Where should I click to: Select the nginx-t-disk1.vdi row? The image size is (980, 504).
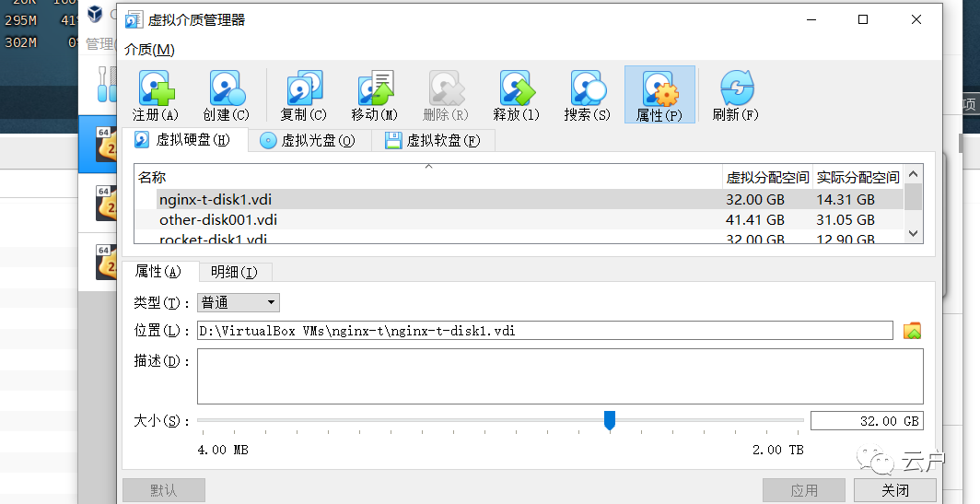pos(519,199)
